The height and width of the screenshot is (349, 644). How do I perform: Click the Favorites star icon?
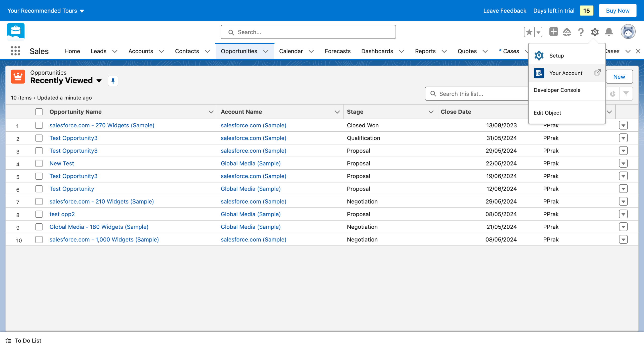pyautogui.click(x=529, y=32)
